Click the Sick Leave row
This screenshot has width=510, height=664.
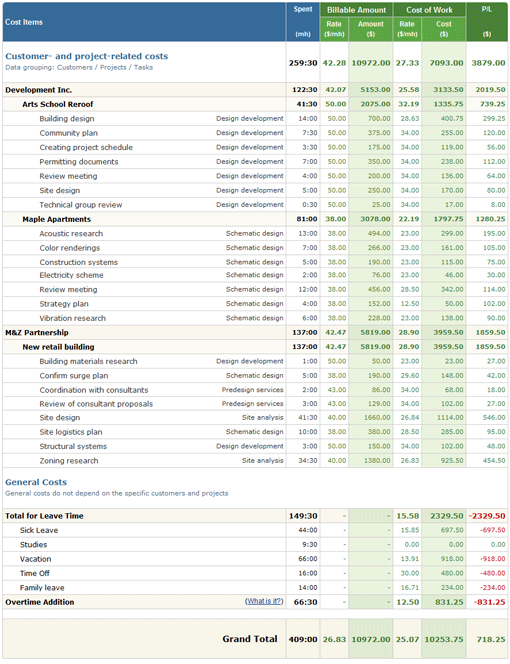tap(255, 530)
